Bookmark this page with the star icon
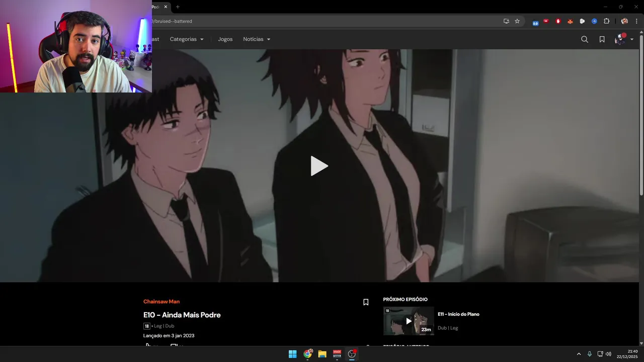 (x=517, y=21)
